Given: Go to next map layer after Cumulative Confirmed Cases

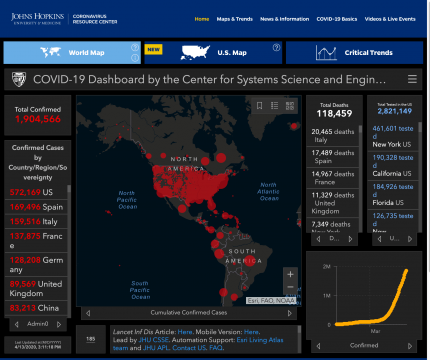Looking at the screenshot, I should pos(290,313).
